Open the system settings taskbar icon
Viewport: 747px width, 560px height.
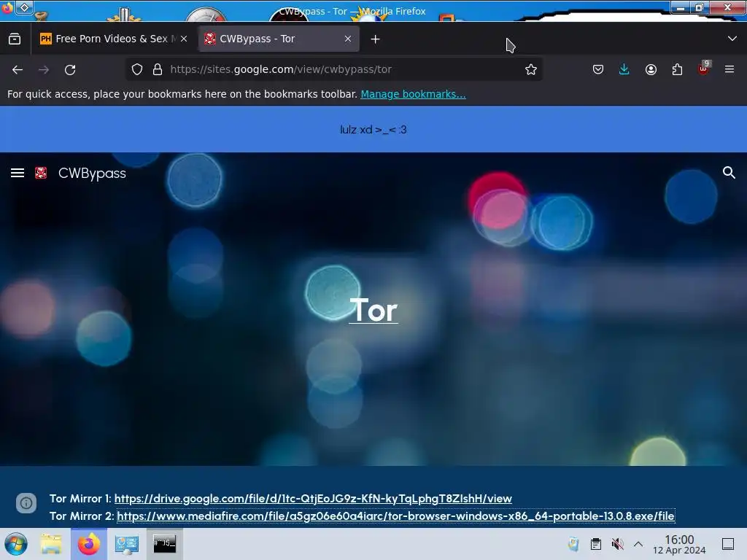[x=126, y=544]
